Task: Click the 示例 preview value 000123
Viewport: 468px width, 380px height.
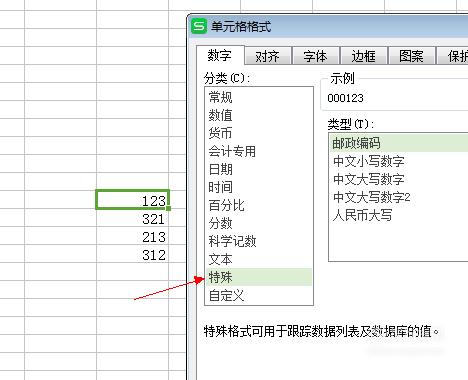Action: click(x=345, y=98)
